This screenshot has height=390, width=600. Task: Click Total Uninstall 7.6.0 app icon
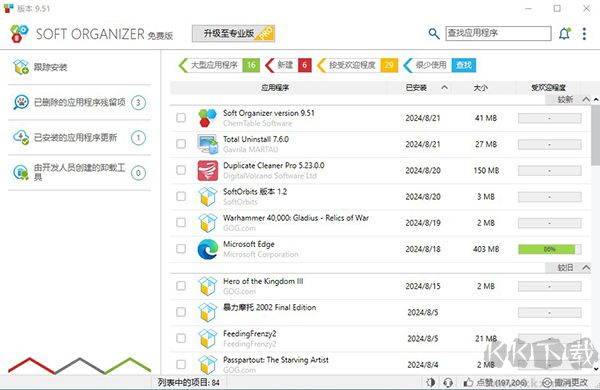[208, 144]
